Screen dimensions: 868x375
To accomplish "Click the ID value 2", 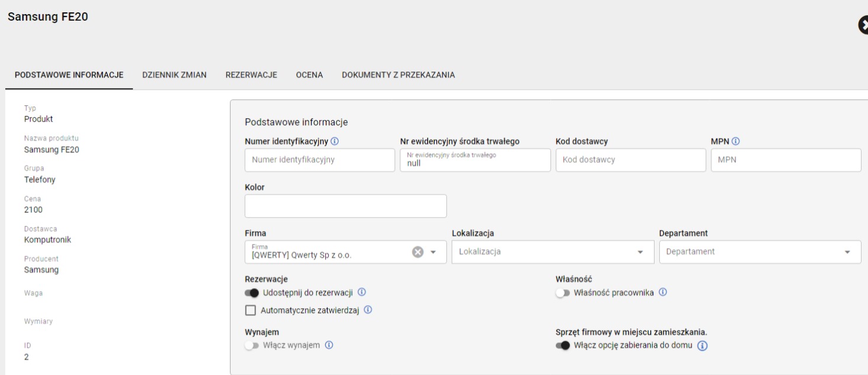I will pos(26,357).
